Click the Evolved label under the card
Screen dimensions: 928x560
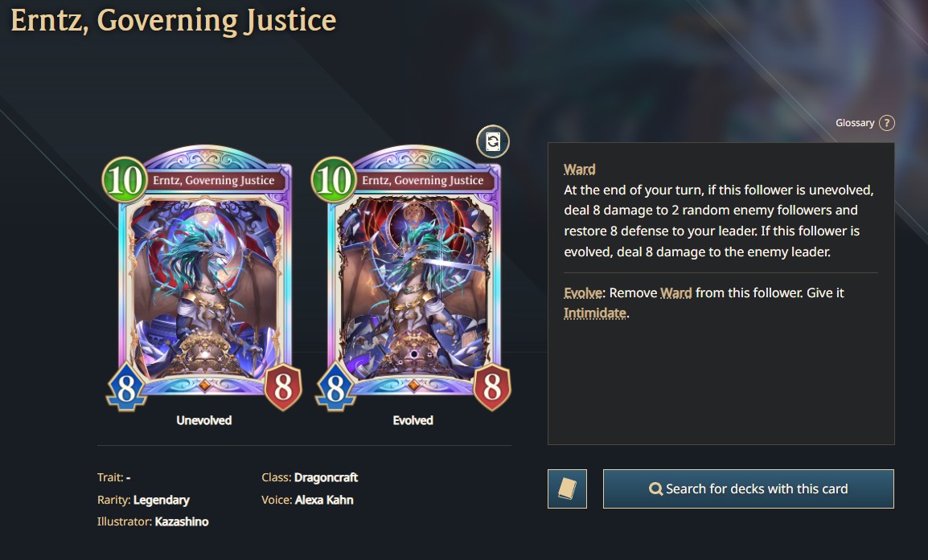[413, 420]
